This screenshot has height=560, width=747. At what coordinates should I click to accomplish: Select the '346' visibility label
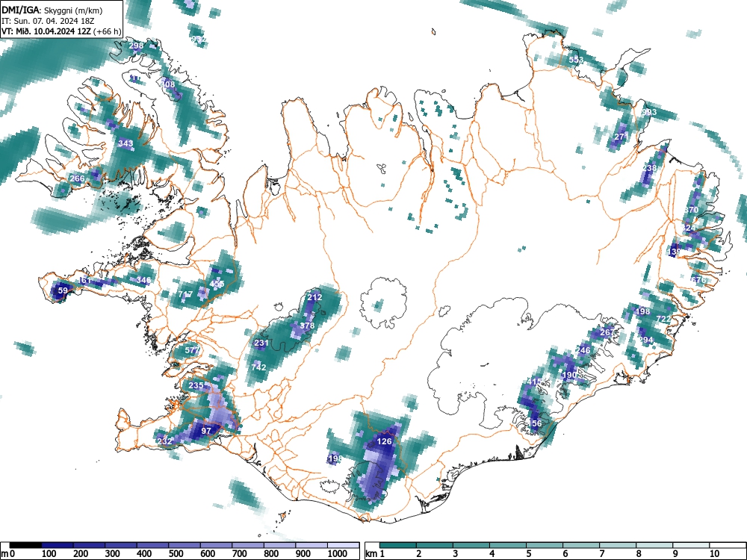click(x=143, y=280)
